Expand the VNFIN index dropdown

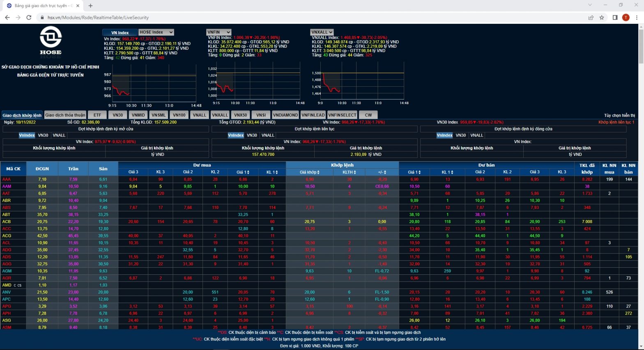coord(219,32)
